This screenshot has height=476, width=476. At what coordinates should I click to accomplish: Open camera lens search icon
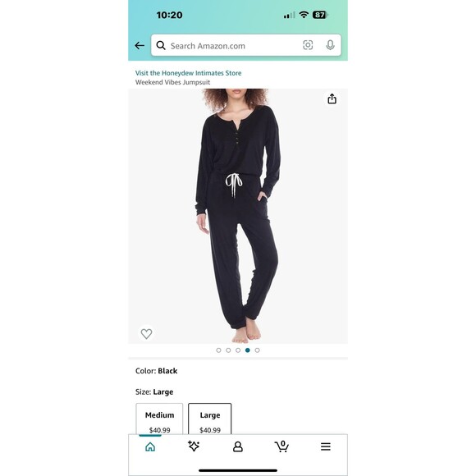[x=308, y=45]
